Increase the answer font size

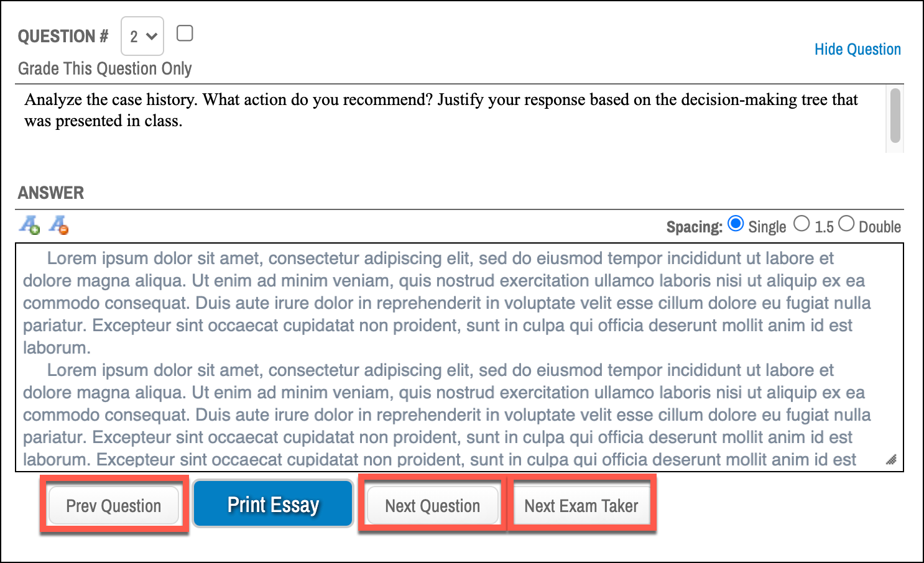[x=29, y=224]
